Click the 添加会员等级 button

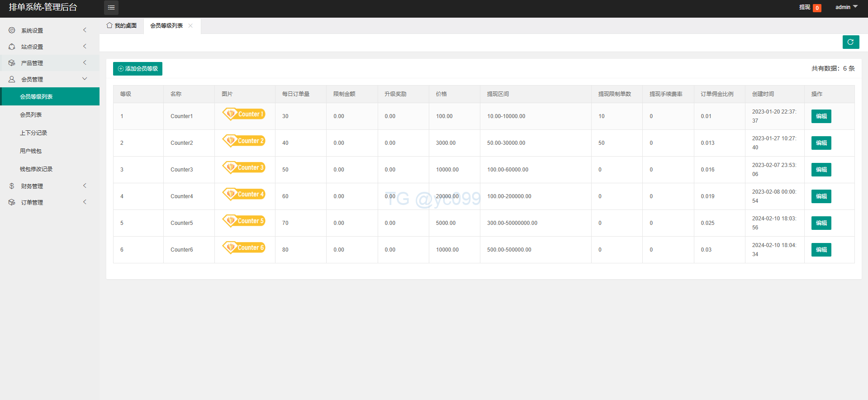(x=138, y=69)
